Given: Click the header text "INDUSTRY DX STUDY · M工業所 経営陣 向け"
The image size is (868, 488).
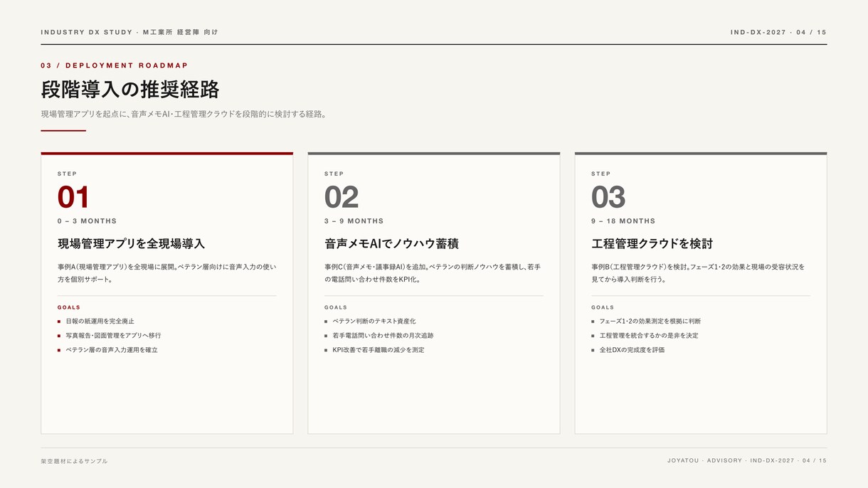Looking at the screenshot, I should (x=129, y=32).
